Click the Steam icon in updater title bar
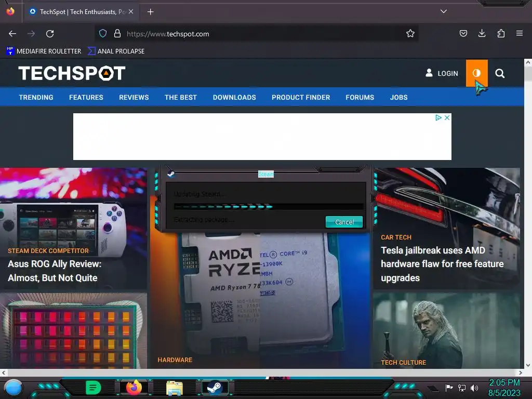 [171, 174]
